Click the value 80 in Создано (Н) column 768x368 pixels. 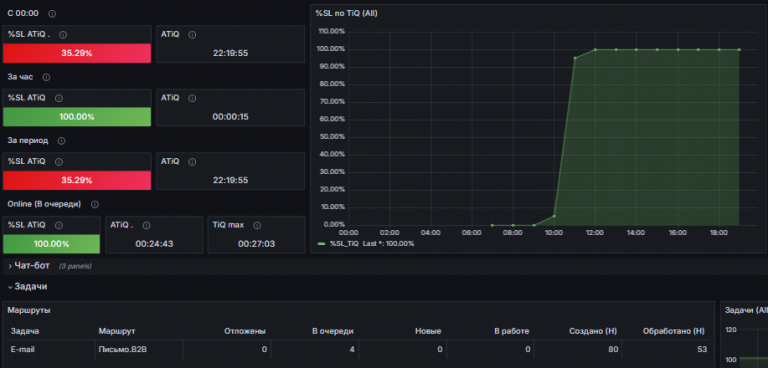[x=613, y=349]
